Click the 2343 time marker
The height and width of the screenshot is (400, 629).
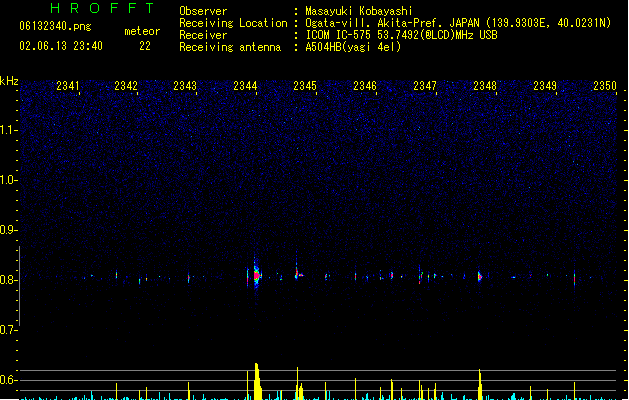pos(185,86)
